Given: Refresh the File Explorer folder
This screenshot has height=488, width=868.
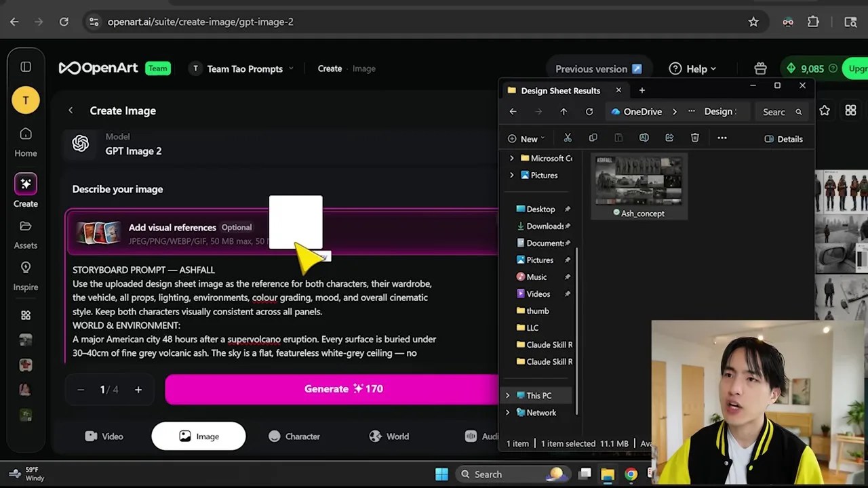Looking at the screenshot, I should pyautogui.click(x=589, y=112).
